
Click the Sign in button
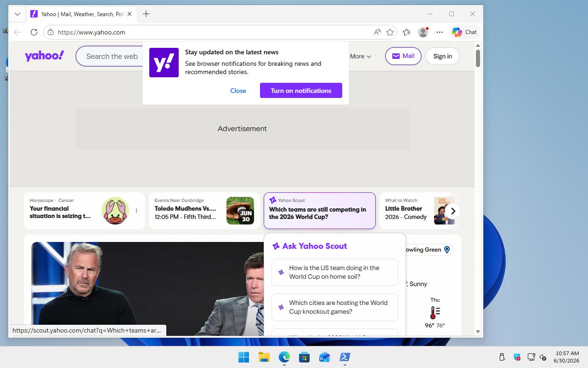pos(442,56)
